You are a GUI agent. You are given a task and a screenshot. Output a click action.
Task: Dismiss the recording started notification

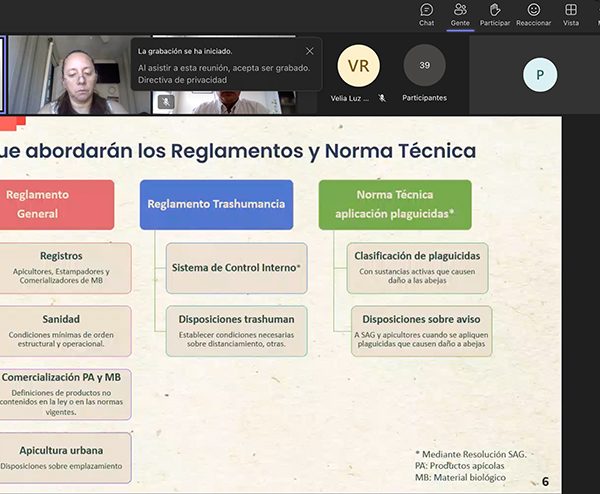[309, 51]
